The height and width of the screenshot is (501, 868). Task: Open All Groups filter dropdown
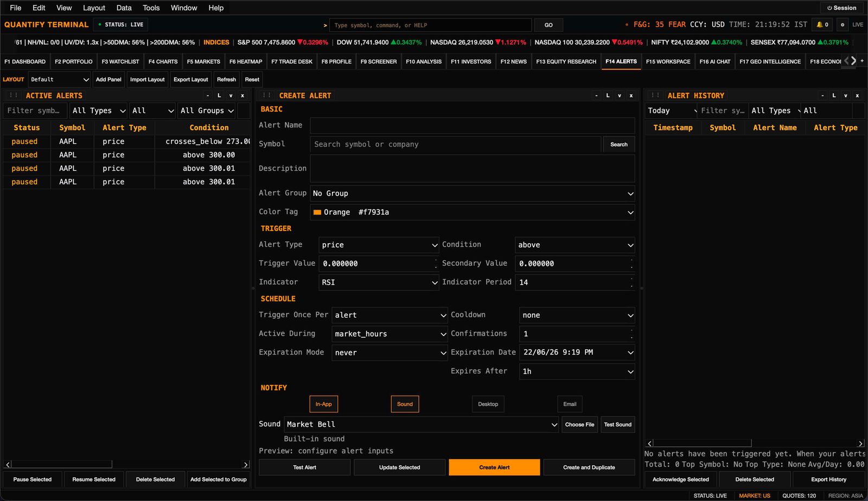click(207, 111)
